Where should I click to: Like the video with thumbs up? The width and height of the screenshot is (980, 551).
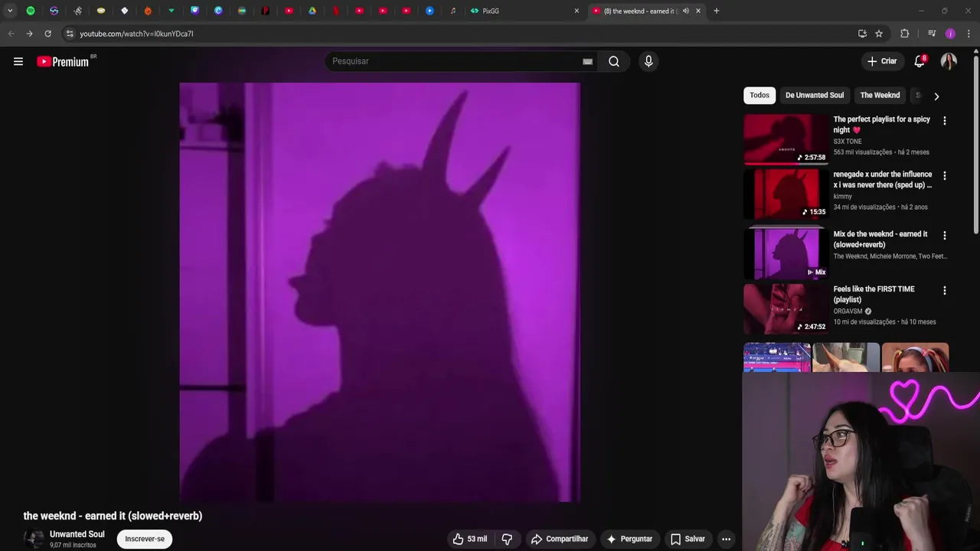click(x=470, y=539)
